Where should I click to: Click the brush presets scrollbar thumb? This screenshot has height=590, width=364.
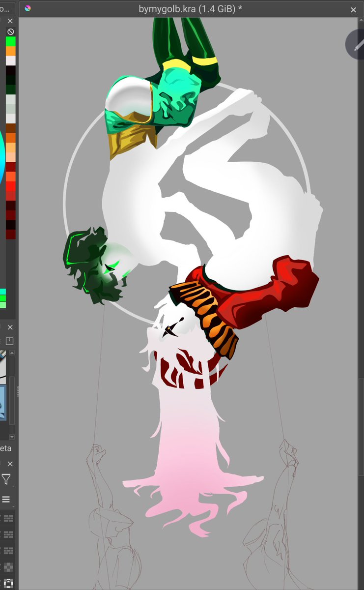pos(12,400)
